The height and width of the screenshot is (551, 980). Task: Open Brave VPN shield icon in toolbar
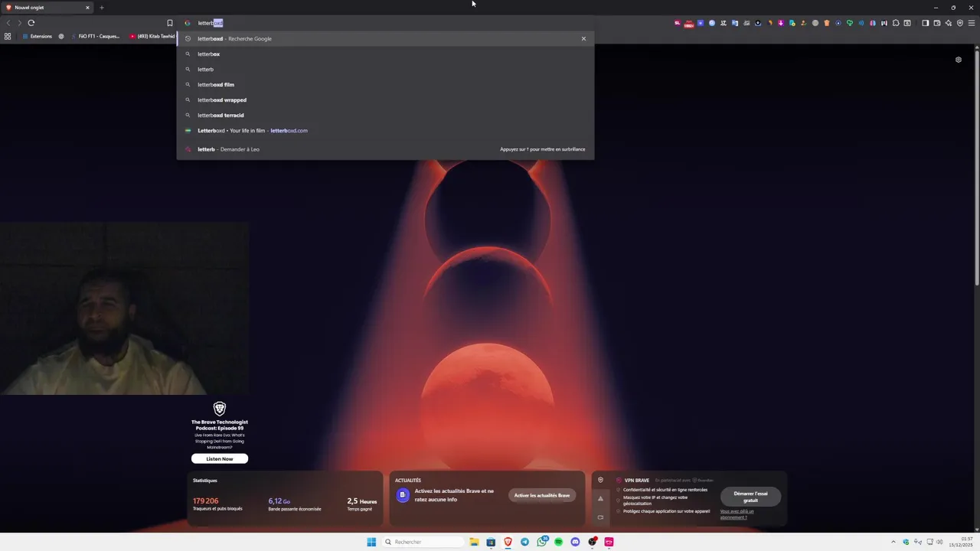[960, 23]
